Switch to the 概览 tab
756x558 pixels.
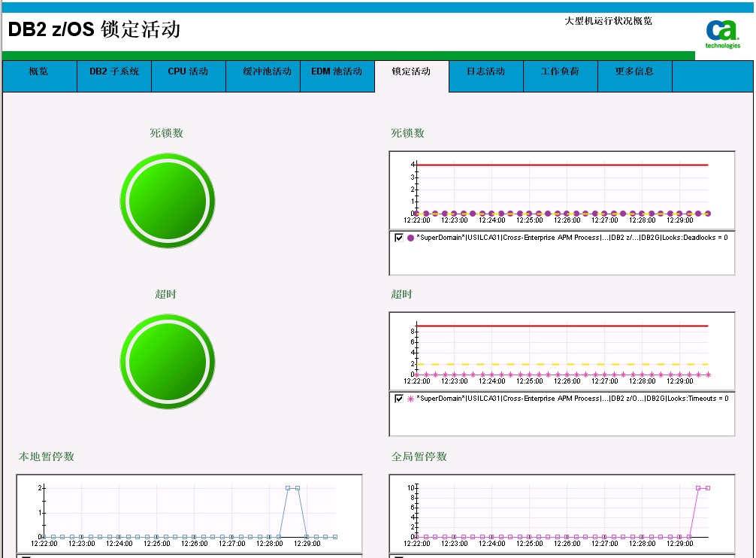pos(39,71)
